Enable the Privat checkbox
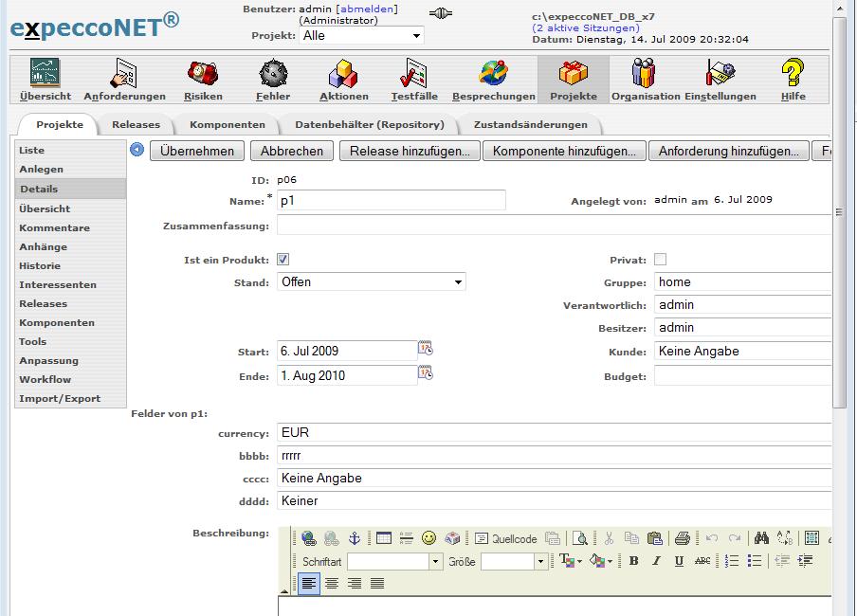 660,260
